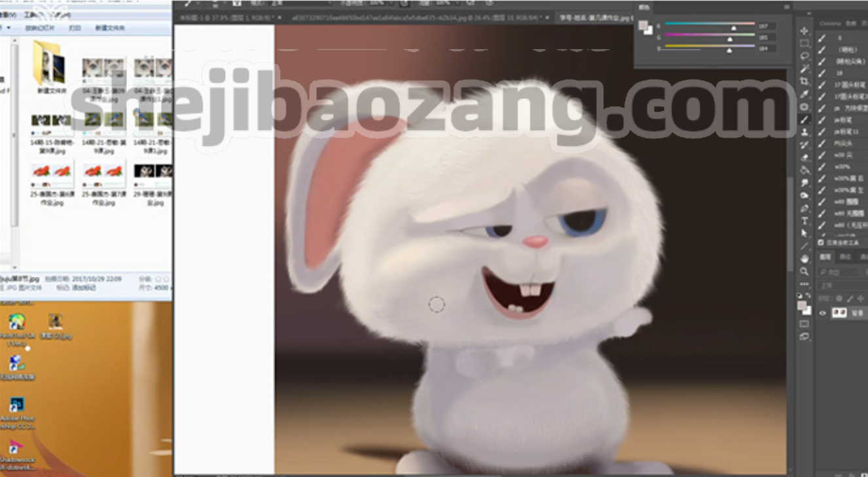Select the Dodge tool

tap(805, 195)
